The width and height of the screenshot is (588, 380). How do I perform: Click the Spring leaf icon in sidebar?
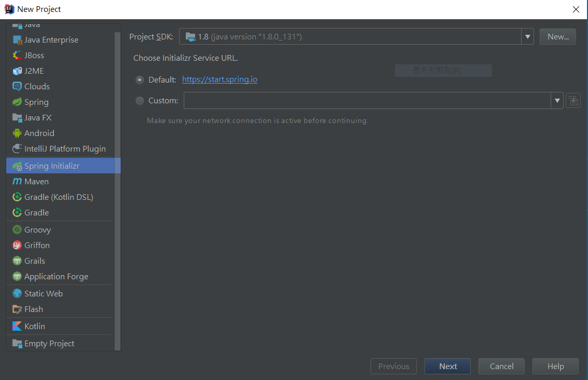(x=17, y=102)
